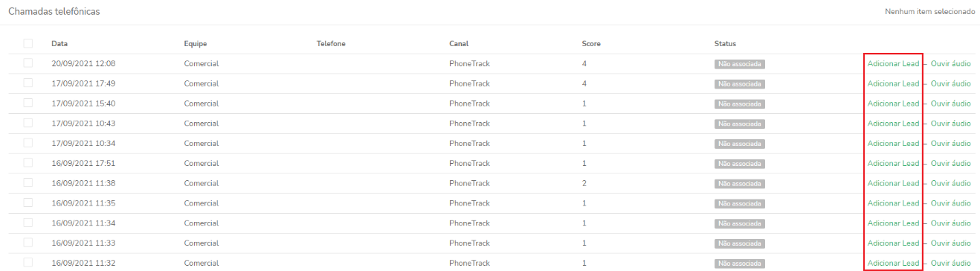Play audio of the 16/09/2021 11:38 call
The width and height of the screenshot is (980, 271).
coord(950,183)
